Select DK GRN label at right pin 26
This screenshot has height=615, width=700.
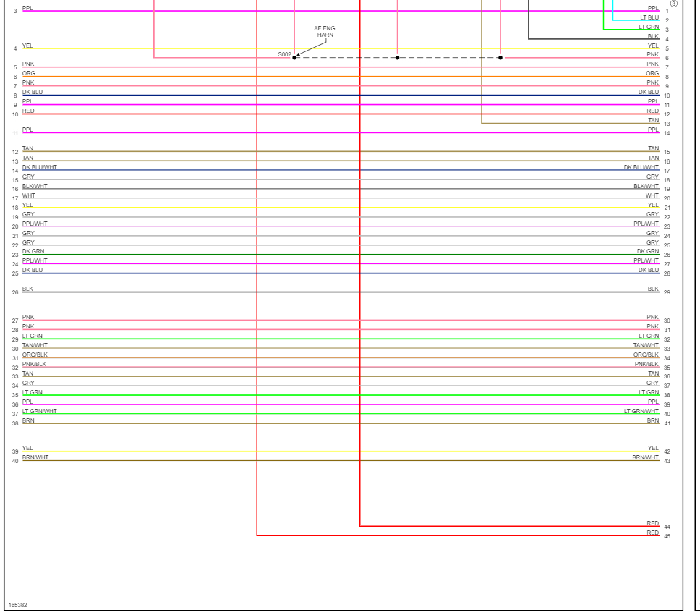click(648, 251)
